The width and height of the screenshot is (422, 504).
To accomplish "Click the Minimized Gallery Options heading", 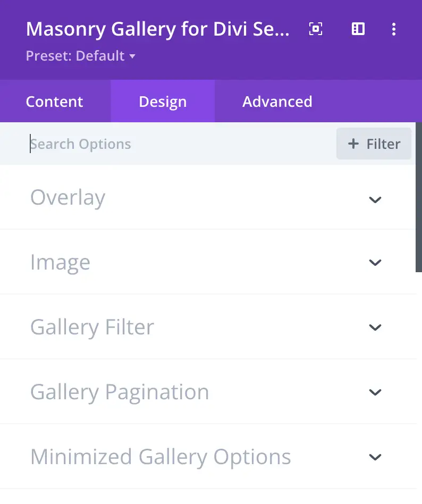I will coord(161,457).
